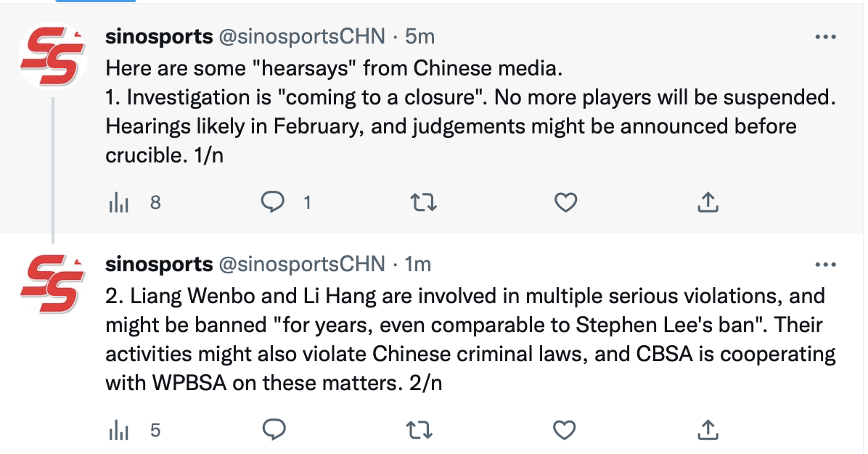Open view analytics on the first tweet
This screenshot has width=868, height=454.
click(118, 204)
